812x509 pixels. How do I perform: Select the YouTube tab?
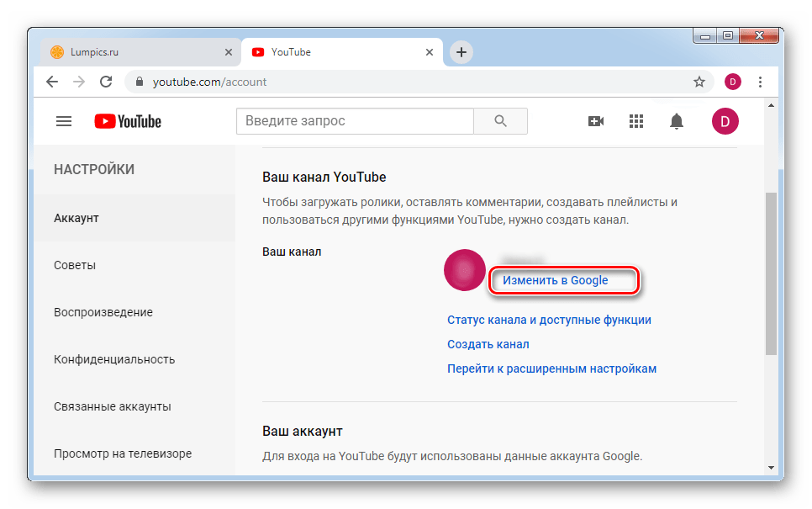tap(342, 52)
